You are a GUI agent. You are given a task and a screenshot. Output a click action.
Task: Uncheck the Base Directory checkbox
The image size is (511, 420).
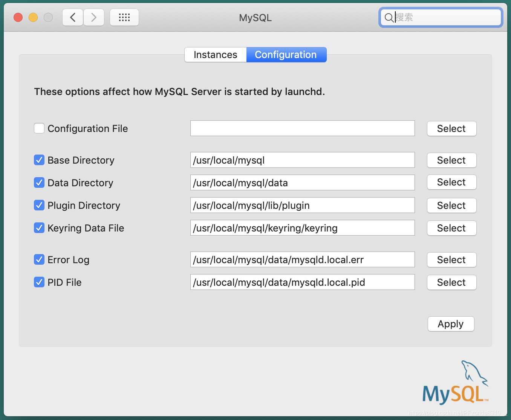pyautogui.click(x=39, y=160)
